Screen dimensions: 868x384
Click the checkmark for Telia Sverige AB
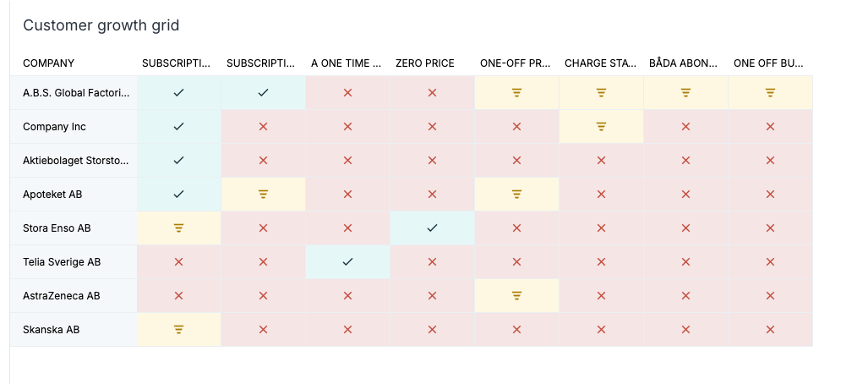347,262
